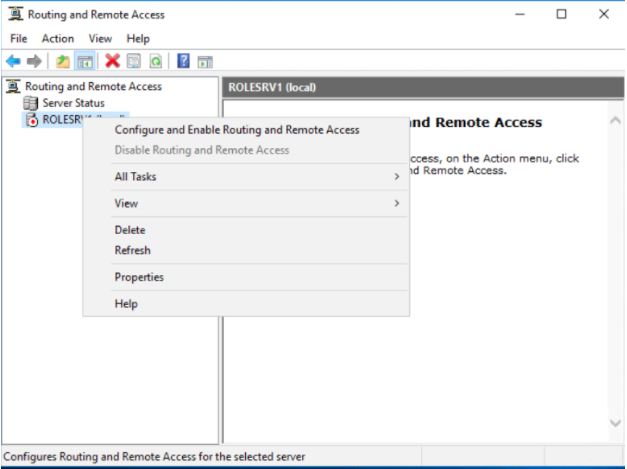Toggle the Show/Hide Action Pane icon

pyautogui.click(x=206, y=62)
